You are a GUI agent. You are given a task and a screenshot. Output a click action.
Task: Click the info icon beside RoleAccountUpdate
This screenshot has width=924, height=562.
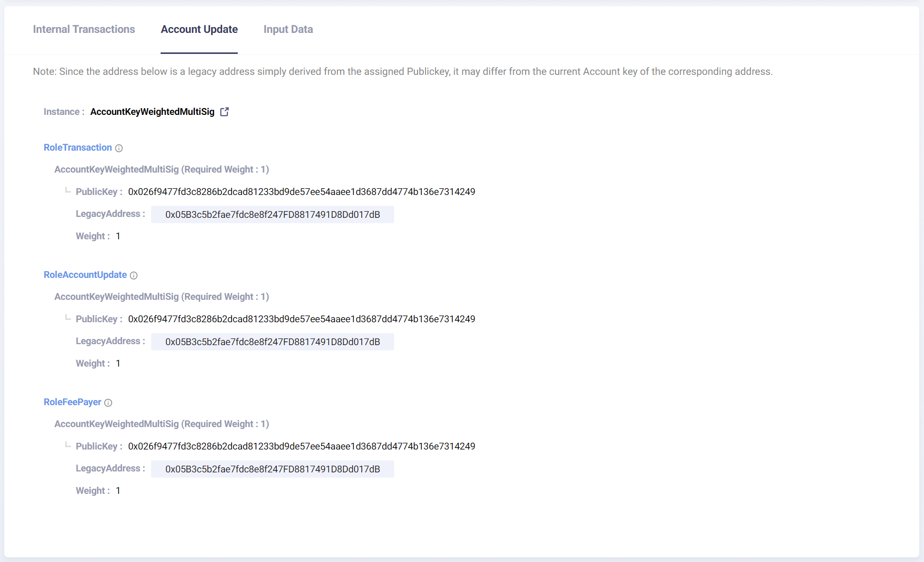(x=134, y=276)
